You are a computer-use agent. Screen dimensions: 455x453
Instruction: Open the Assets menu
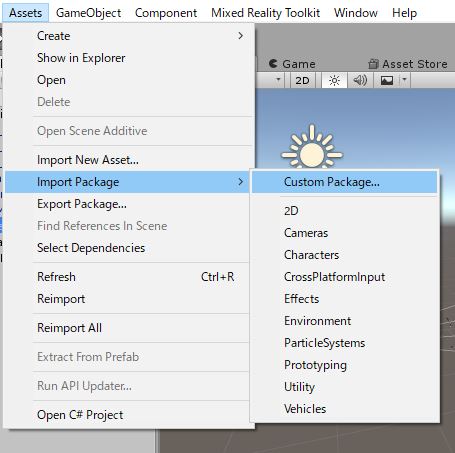coord(26,13)
